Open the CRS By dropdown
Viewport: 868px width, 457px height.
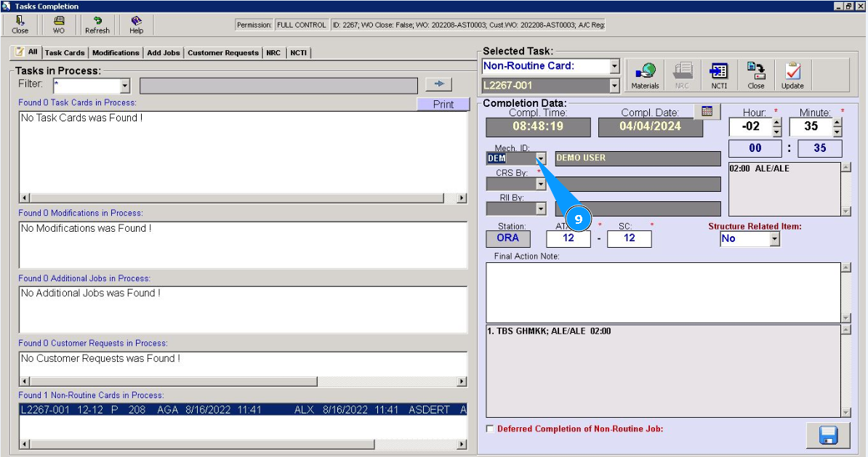point(541,184)
